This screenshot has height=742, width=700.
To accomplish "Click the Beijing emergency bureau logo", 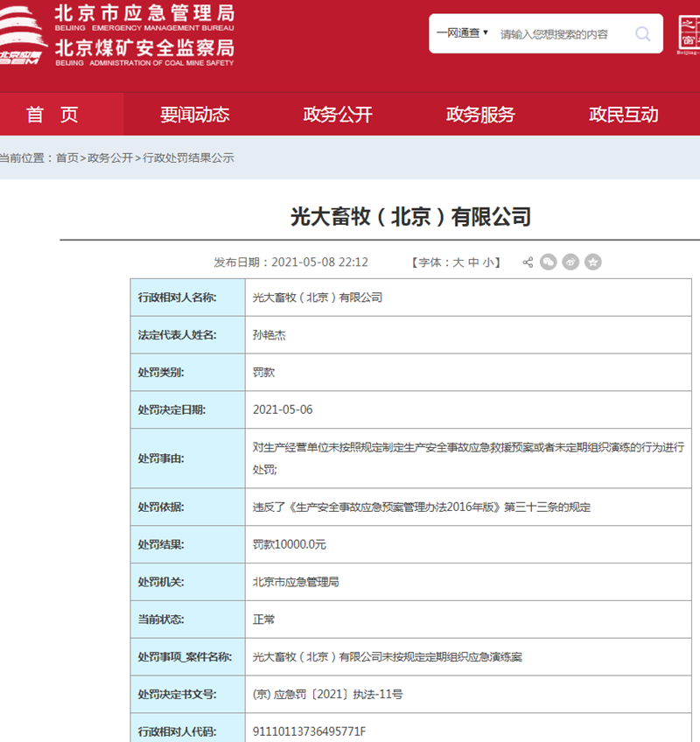I will coord(22,37).
